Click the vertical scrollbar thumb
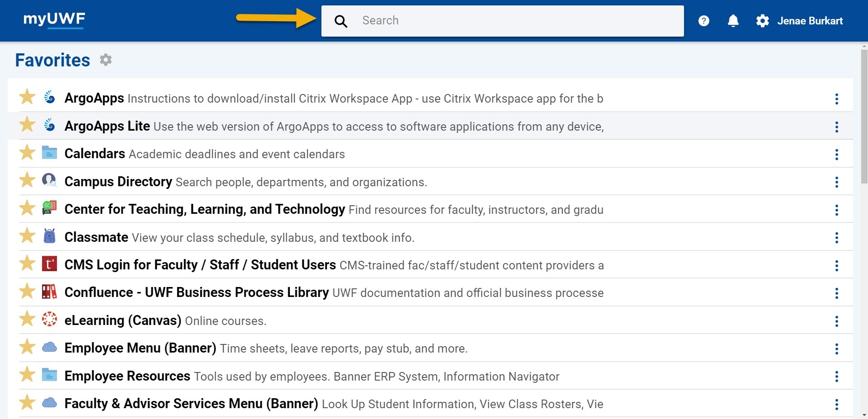868x419 pixels. pyautogui.click(x=864, y=117)
